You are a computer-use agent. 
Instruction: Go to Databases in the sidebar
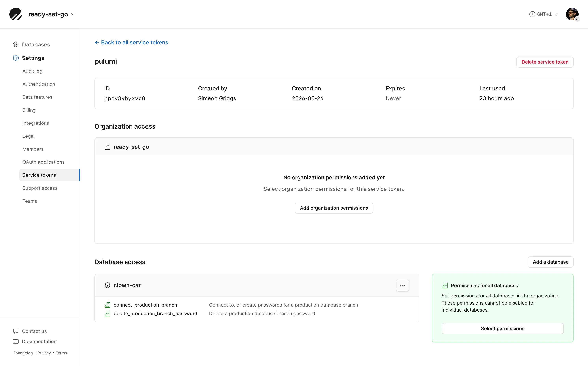pos(36,45)
